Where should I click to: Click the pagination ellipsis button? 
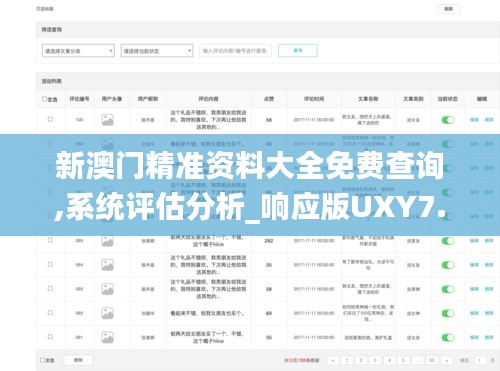click(418, 360)
